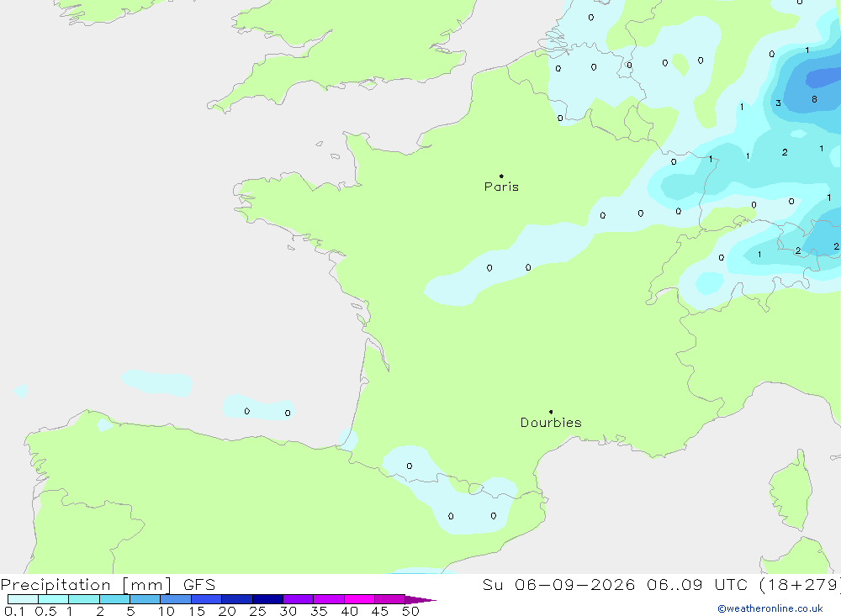Click the 8 mm precipitation value over Germany
Screen dimensions: 841x616
click(814, 99)
